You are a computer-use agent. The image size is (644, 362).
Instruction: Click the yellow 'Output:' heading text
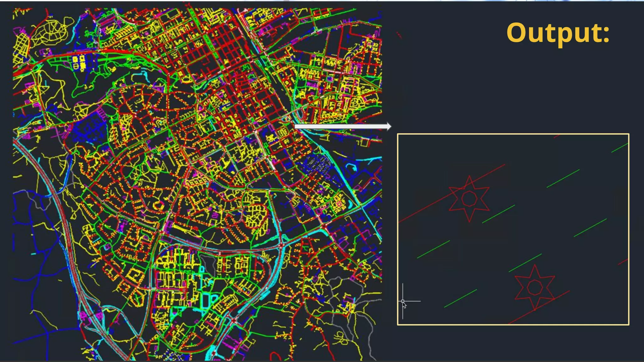pos(558,32)
